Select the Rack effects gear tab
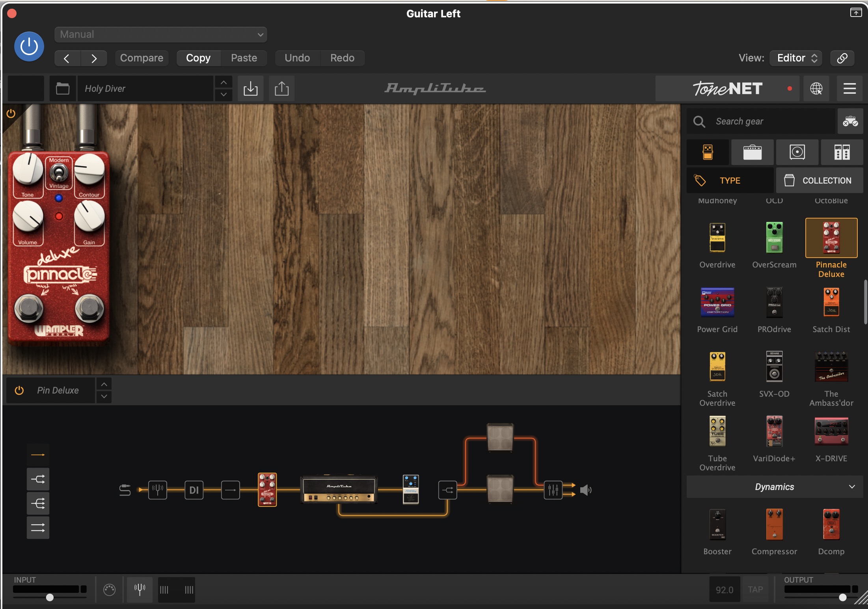The height and width of the screenshot is (609, 868). (842, 152)
